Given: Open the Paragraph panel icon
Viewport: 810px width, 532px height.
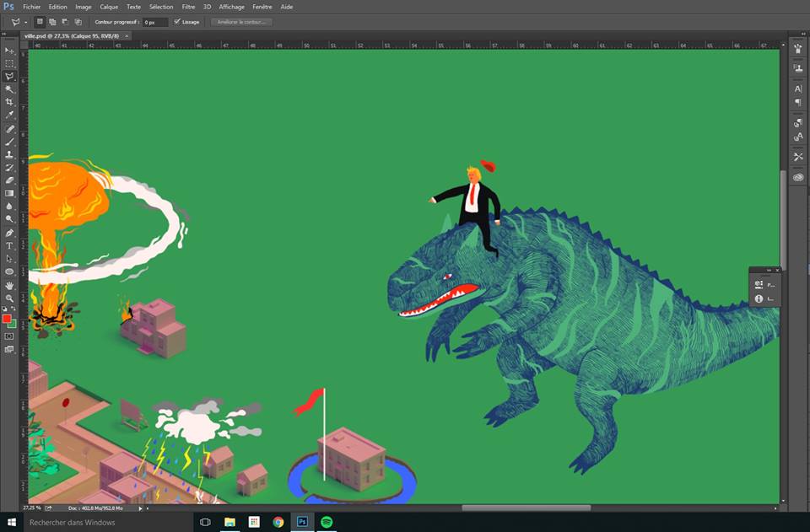Looking at the screenshot, I should tap(798, 103).
